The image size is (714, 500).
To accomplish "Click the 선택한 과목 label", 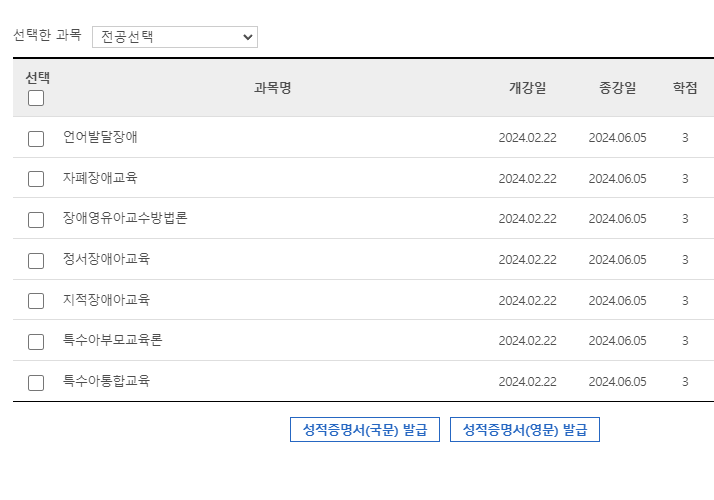I will 47,36.
